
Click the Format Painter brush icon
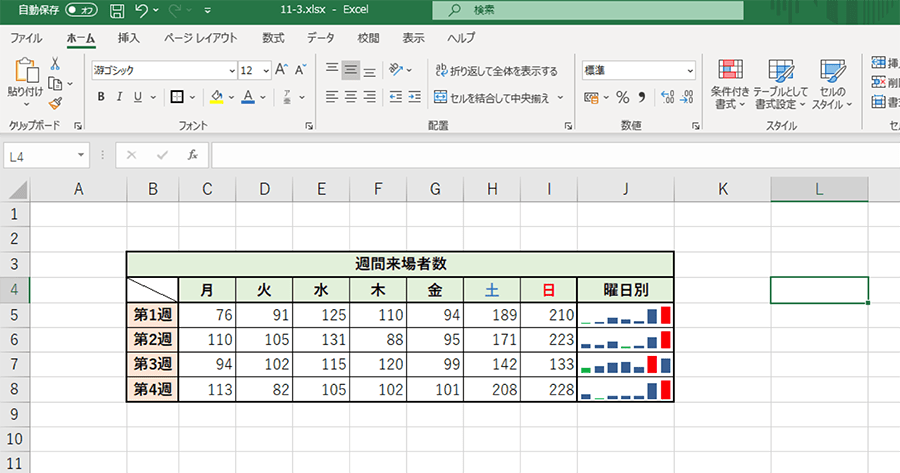point(55,102)
